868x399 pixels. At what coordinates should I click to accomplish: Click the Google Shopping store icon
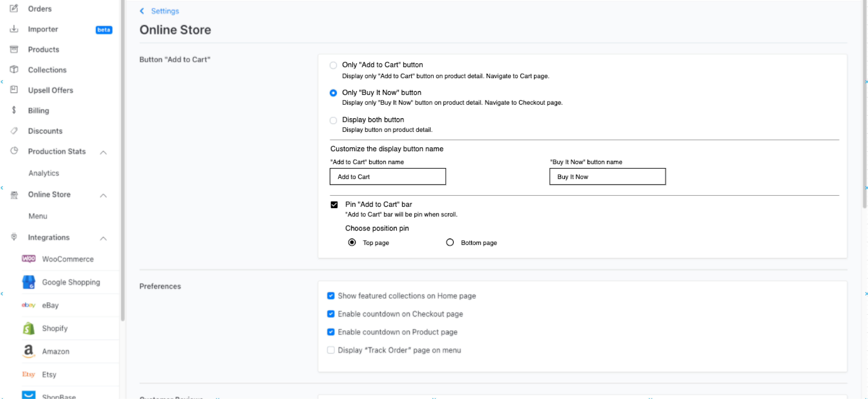(29, 282)
